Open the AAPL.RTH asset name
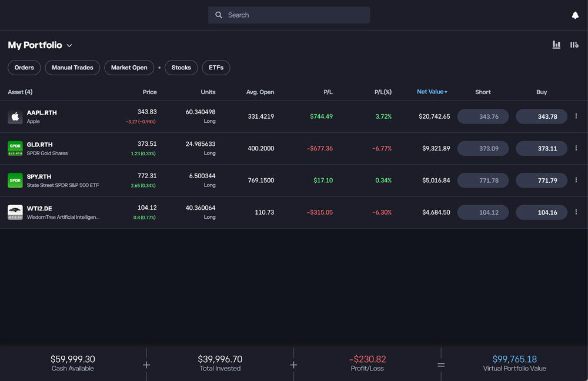588x381 pixels. (x=42, y=112)
